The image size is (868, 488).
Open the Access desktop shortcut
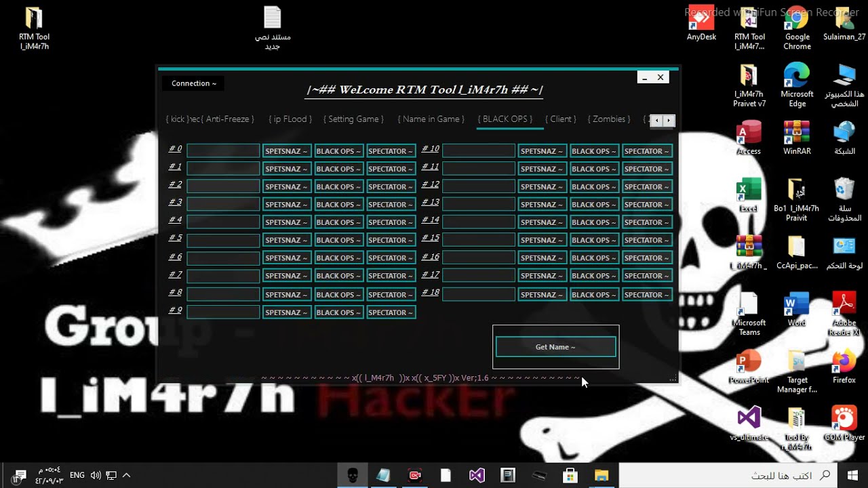point(749,138)
